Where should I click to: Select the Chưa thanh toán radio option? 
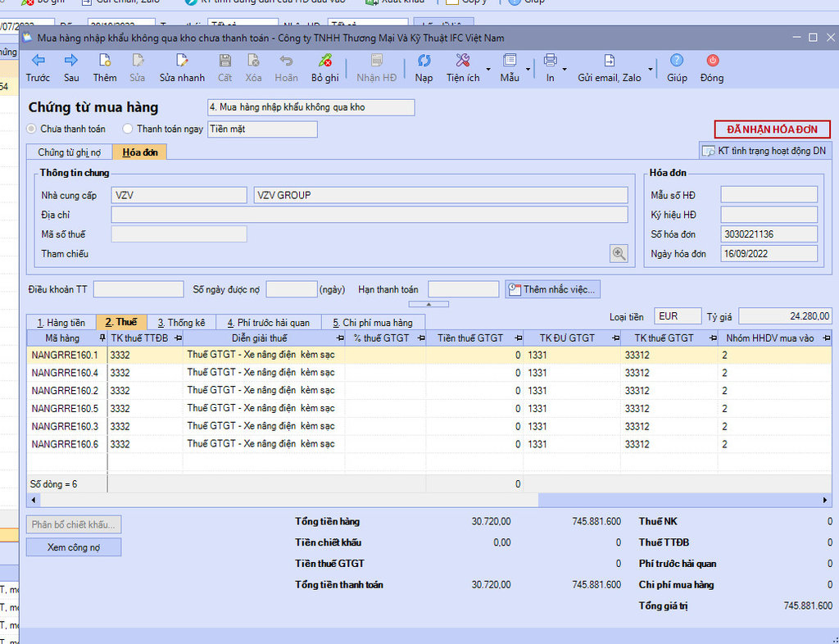[32, 129]
